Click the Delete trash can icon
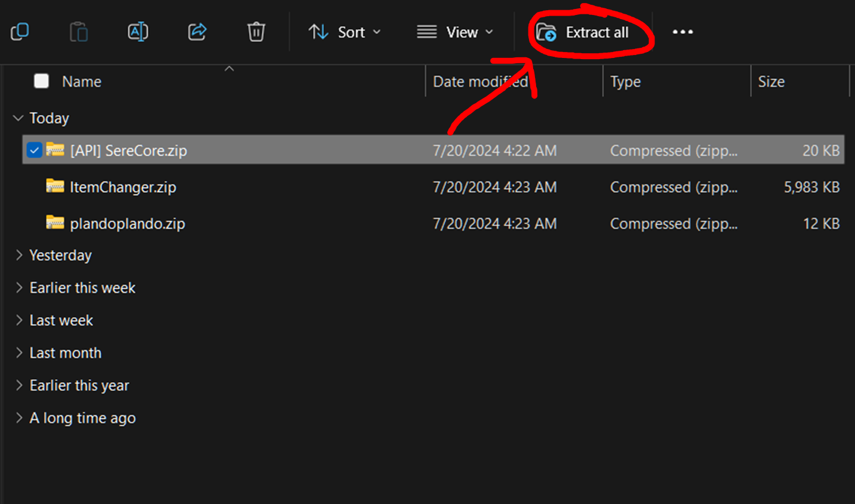This screenshot has width=855, height=504. 256,32
